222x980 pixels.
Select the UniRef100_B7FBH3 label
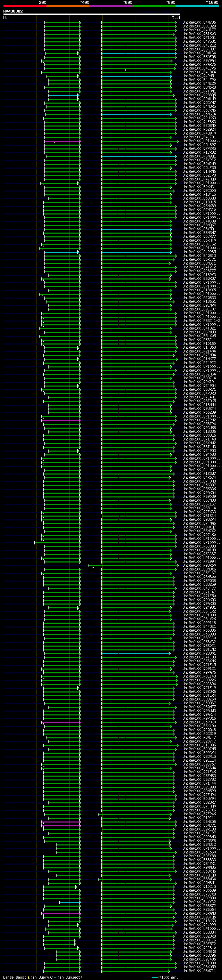click(x=199, y=481)
